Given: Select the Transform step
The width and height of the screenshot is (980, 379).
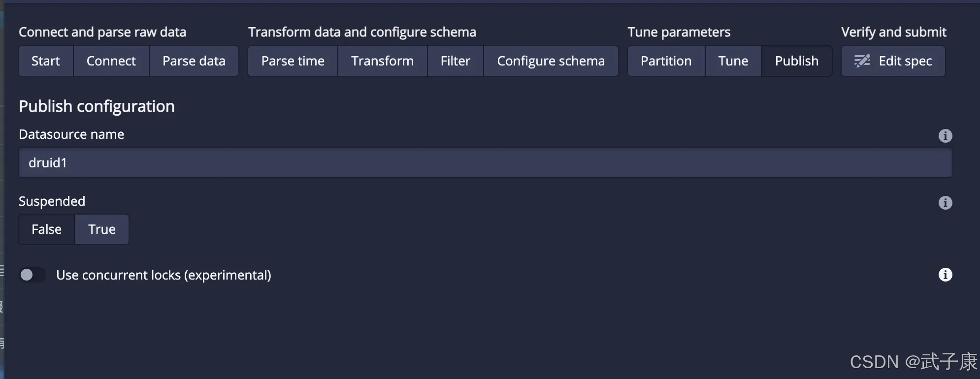Looking at the screenshot, I should coord(382,61).
